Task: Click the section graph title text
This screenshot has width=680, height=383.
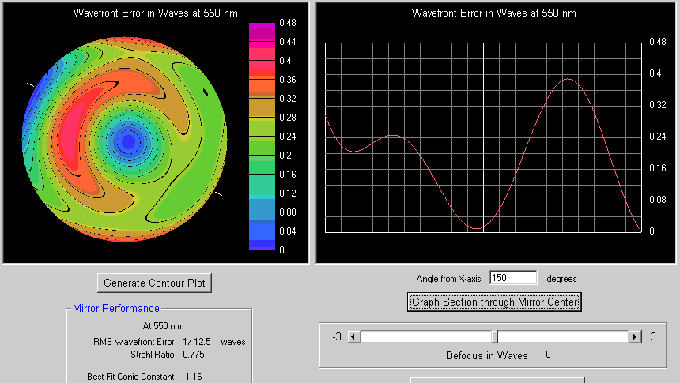Action: pos(494,13)
